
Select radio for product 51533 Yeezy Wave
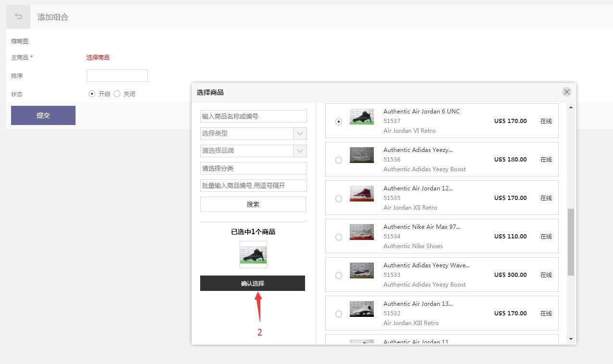[x=339, y=276]
